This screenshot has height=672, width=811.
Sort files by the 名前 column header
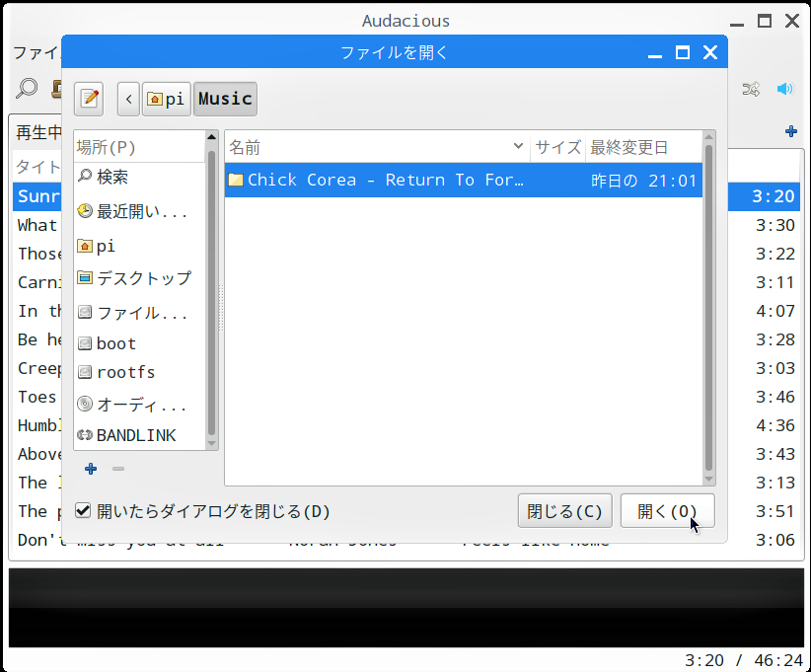pyautogui.click(x=377, y=147)
